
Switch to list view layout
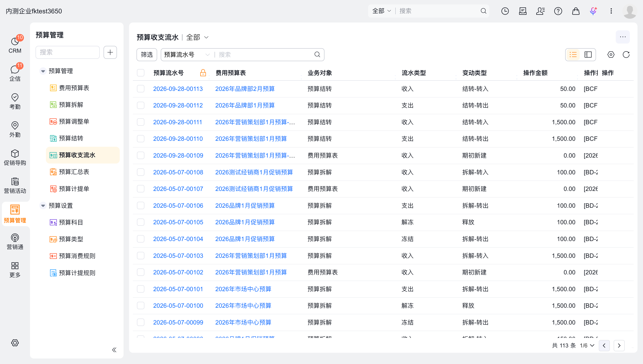coord(573,55)
